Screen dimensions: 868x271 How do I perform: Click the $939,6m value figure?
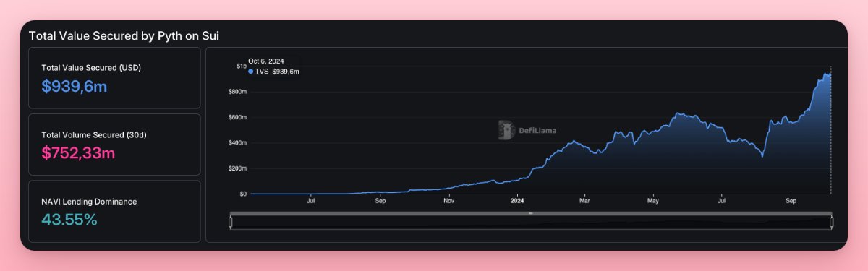click(x=75, y=87)
